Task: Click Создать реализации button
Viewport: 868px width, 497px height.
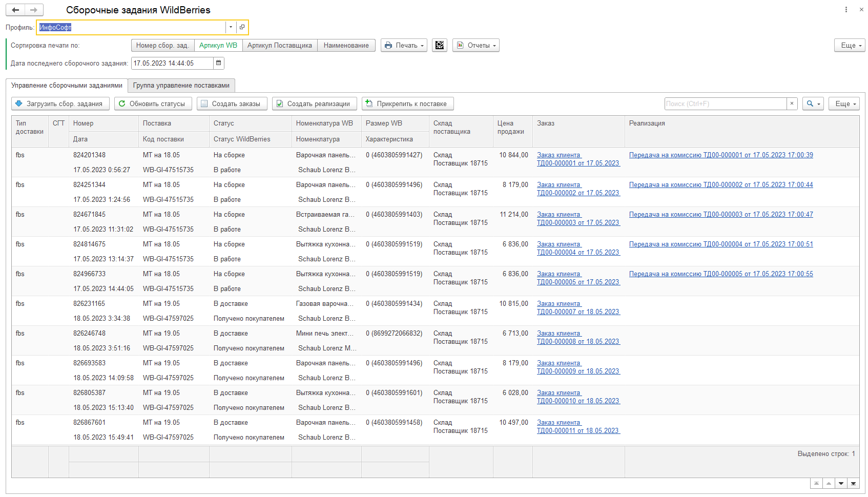Action: [x=315, y=103]
